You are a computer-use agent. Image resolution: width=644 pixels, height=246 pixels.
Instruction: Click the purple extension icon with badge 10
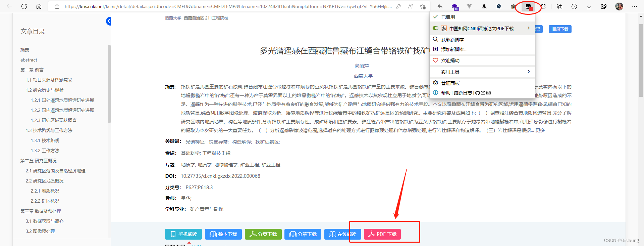pyautogui.click(x=454, y=6)
